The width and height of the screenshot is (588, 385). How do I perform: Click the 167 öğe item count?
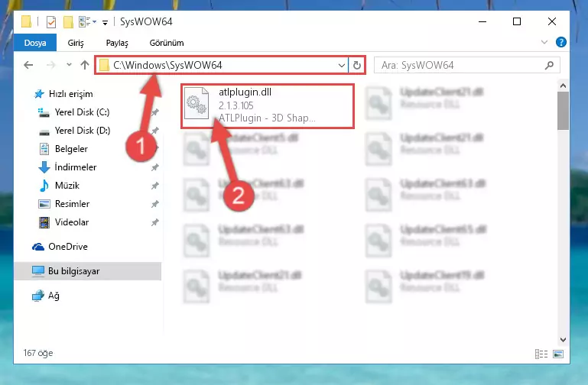click(x=38, y=353)
